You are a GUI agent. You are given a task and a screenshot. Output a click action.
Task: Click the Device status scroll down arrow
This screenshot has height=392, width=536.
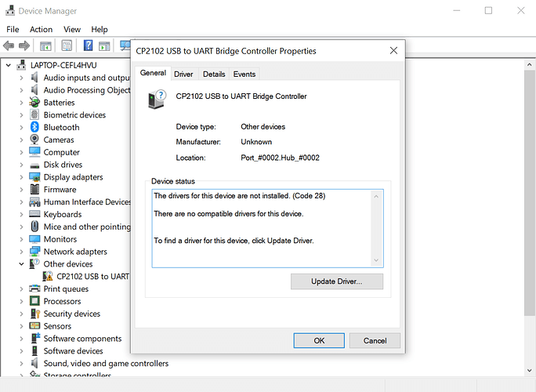376,260
